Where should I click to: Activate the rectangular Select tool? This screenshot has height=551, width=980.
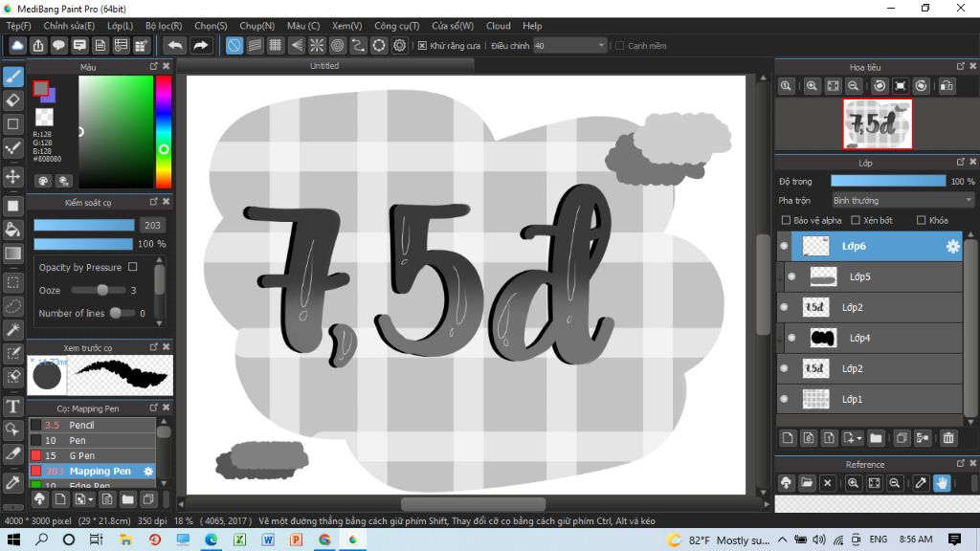point(13,282)
